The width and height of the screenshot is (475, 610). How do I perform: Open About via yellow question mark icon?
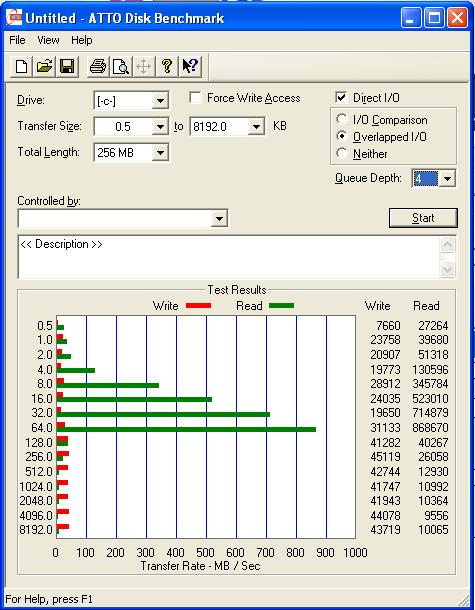pos(167,67)
